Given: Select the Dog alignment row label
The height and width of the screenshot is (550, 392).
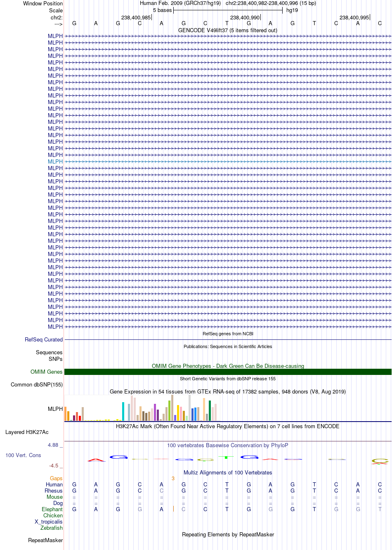Looking at the screenshot, I should click(x=58, y=503).
